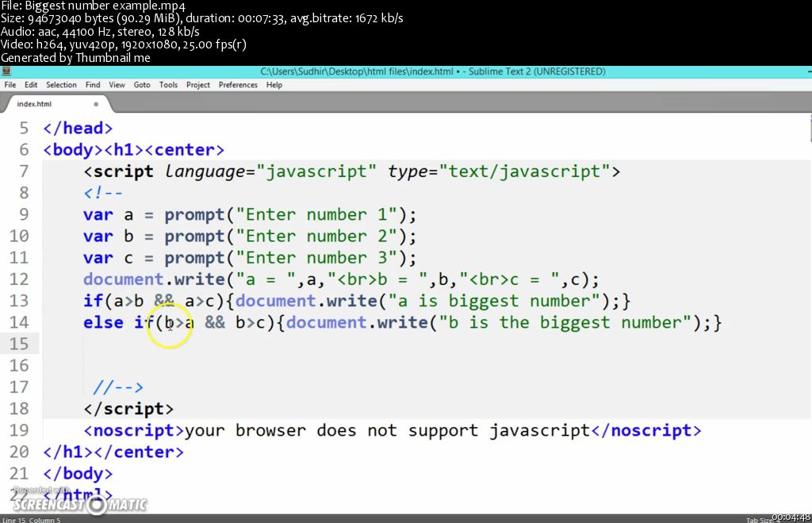Open the Find menu
The height and width of the screenshot is (523, 812).
click(x=93, y=85)
